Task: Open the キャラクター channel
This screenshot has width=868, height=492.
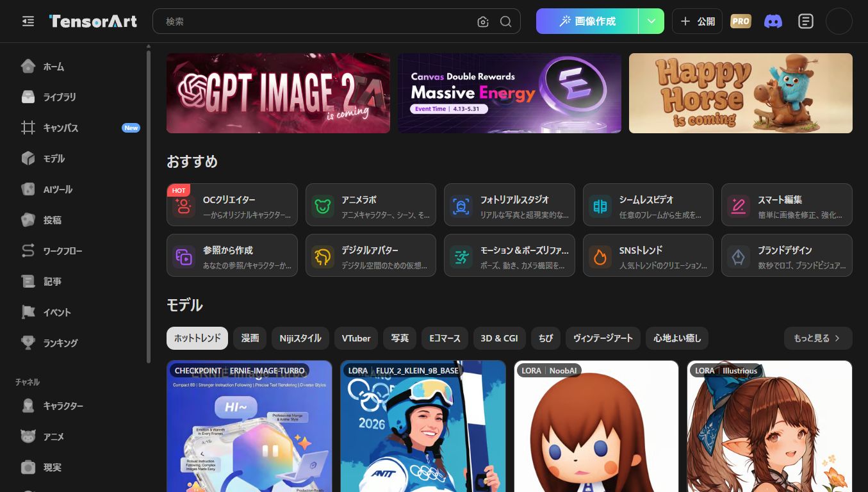Action: (80, 406)
